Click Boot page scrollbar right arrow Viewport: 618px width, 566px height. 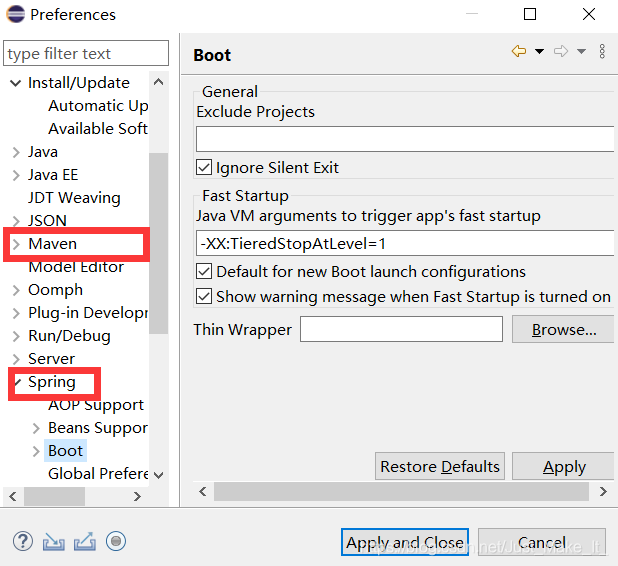click(603, 491)
